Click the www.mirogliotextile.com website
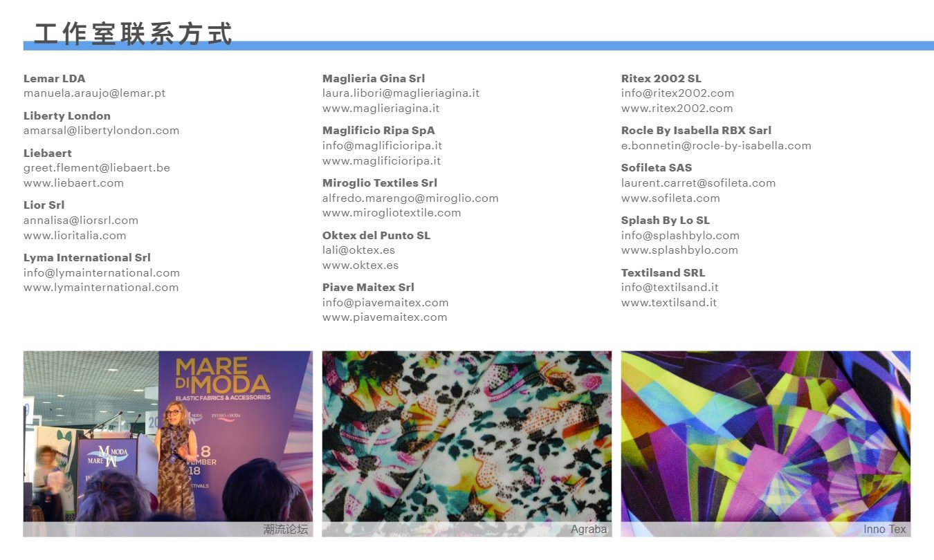The height and width of the screenshot is (560, 934). point(392,213)
